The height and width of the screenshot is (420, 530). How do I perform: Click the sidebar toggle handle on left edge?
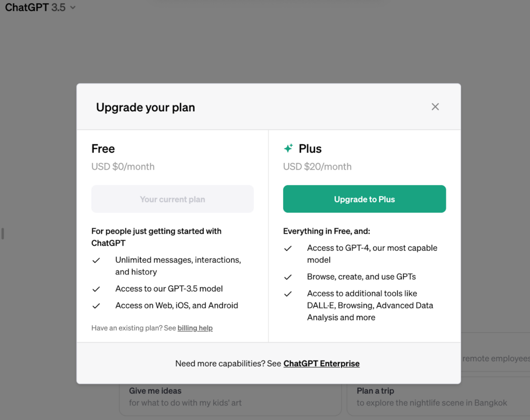(x=3, y=233)
